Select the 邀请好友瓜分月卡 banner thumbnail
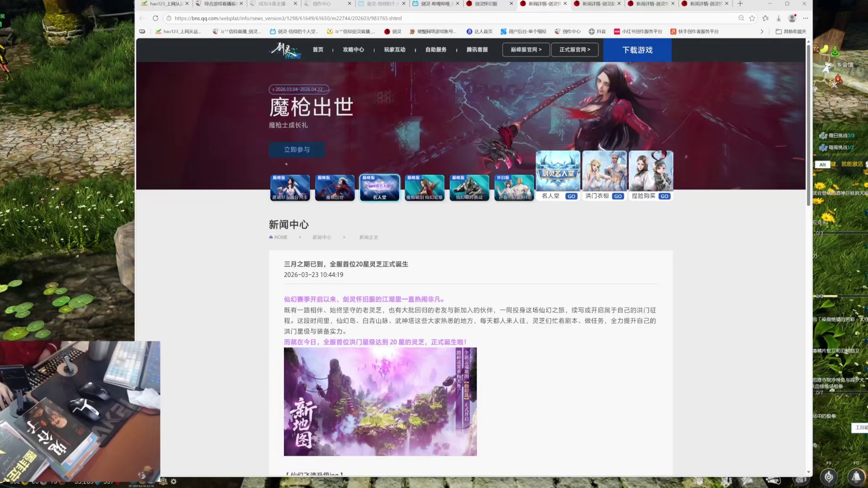This screenshot has width=868, height=488. (290, 188)
